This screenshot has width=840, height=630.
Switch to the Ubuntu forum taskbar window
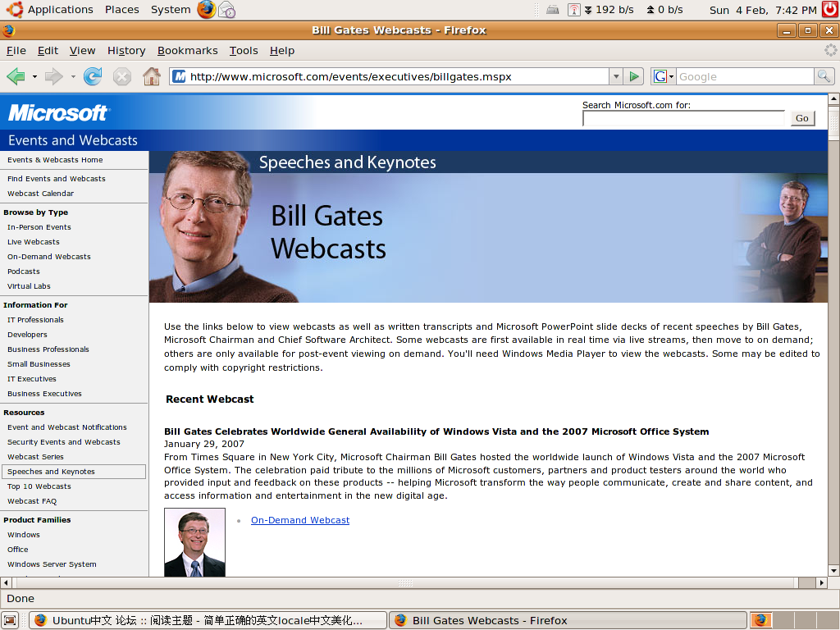tap(208, 620)
